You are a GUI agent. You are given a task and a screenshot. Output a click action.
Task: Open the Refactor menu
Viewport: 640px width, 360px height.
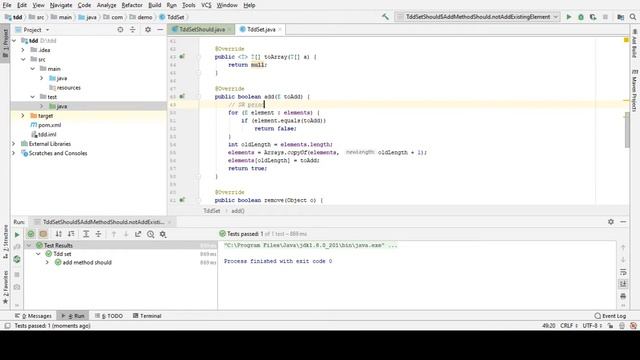pyautogui.click(x=132, y=5)
